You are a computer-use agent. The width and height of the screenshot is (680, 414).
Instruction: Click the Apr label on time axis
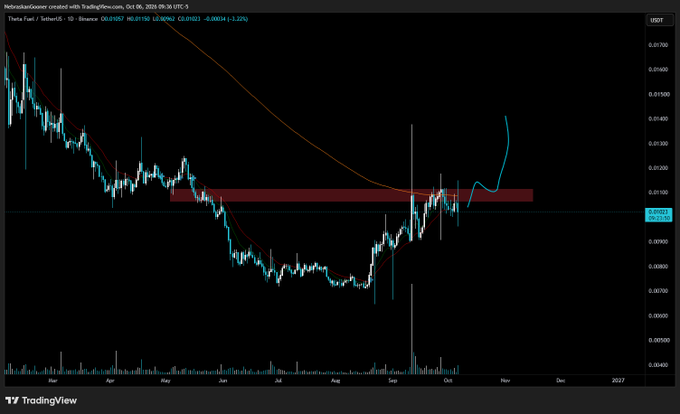[110, 380]
